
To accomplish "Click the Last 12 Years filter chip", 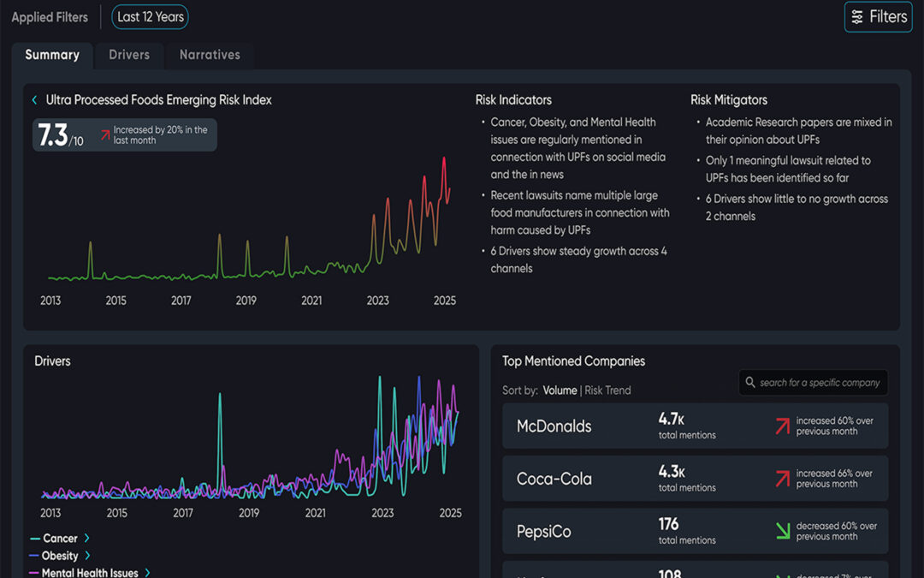I will click(x=151, y=17).
